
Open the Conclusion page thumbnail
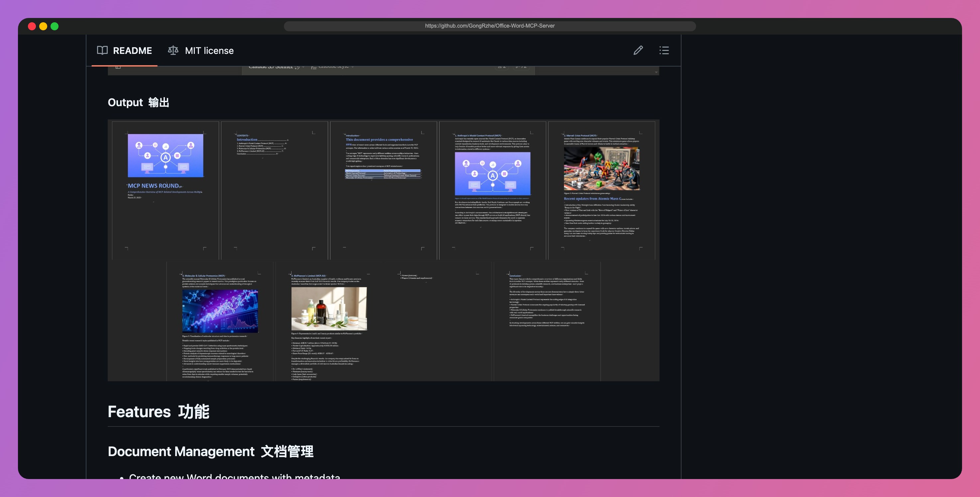[547, 321]
